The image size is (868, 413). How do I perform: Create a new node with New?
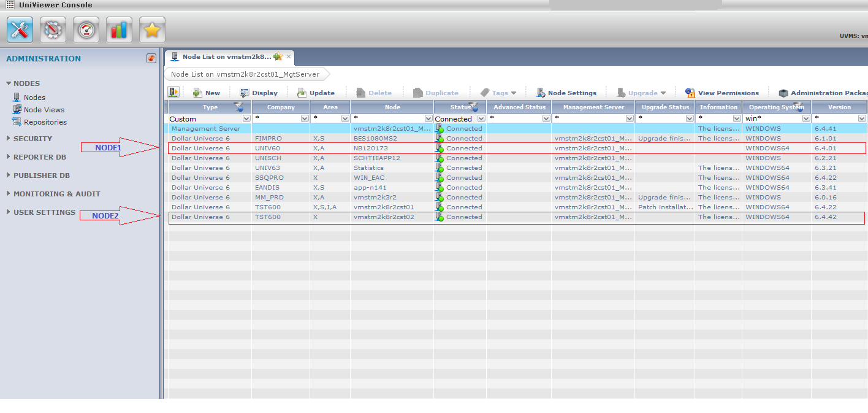[206, 93]
